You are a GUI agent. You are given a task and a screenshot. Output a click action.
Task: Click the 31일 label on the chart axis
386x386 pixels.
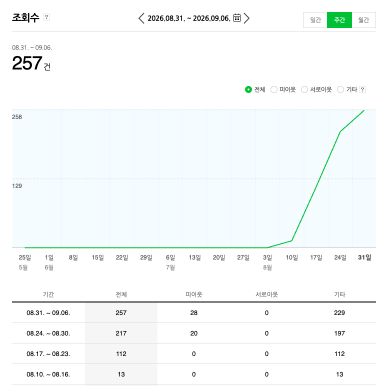click(x=364, y=257)
